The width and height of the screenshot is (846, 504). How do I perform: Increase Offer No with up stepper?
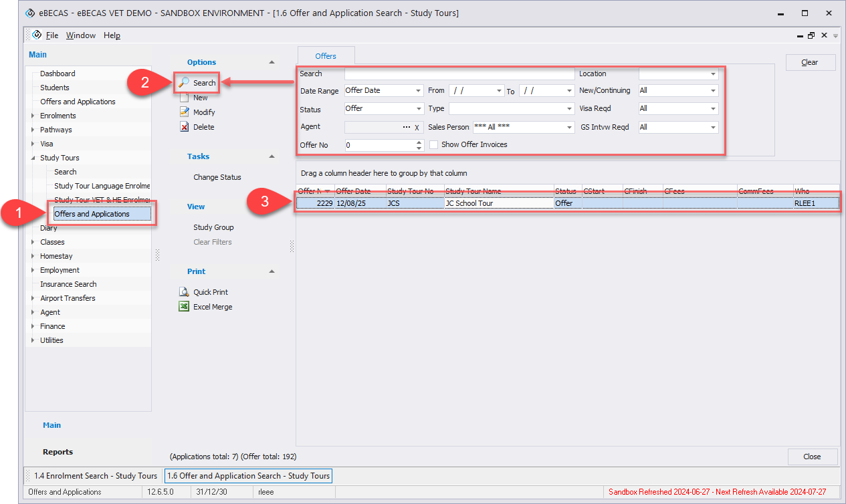point(419,142)
